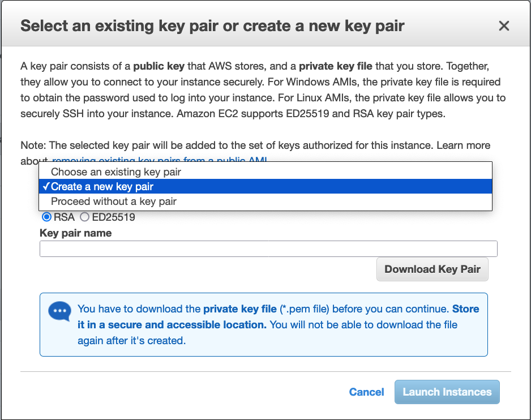Select the RSA radio button
The height and width of the screenshot is (420, 531).
(46, 217)
